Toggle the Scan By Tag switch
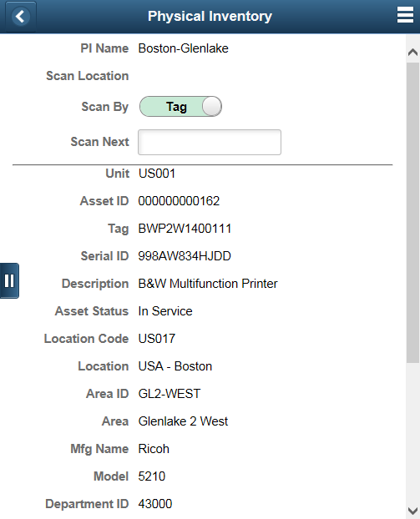 180,107
